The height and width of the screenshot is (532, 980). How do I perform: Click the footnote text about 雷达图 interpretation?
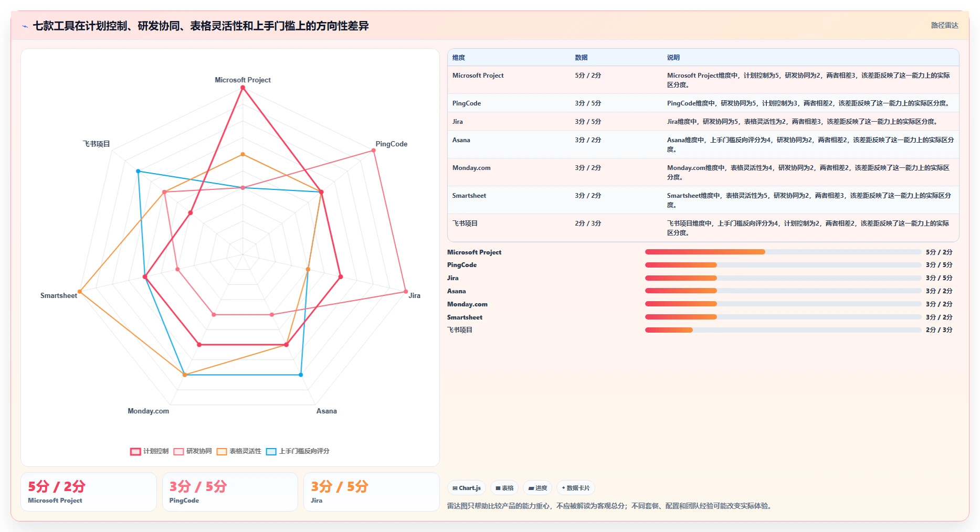[610, 506]
